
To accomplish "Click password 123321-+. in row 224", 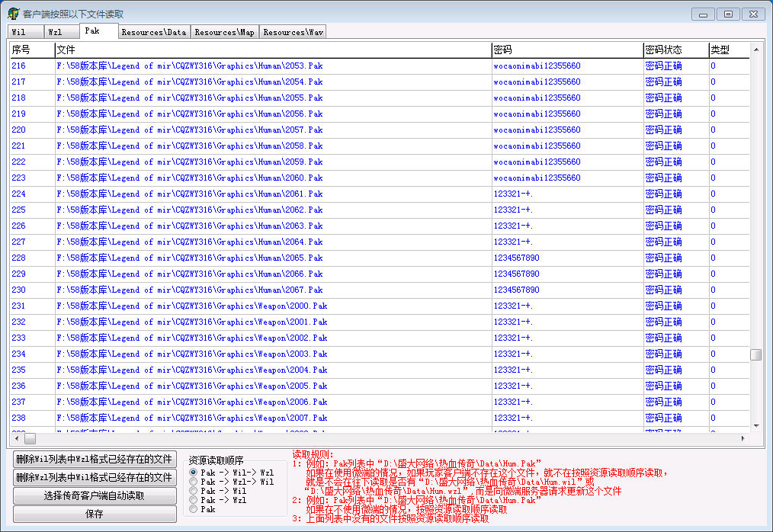I will pos(513,194).
